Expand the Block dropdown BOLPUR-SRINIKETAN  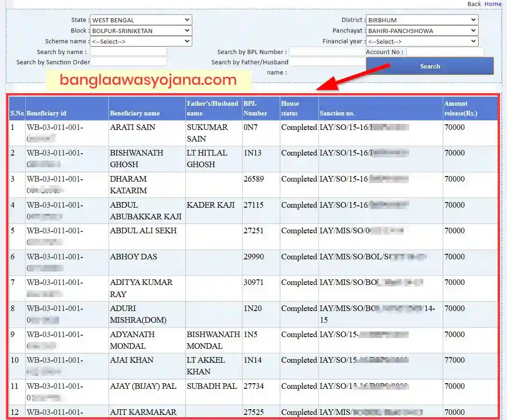pos(141,31)
